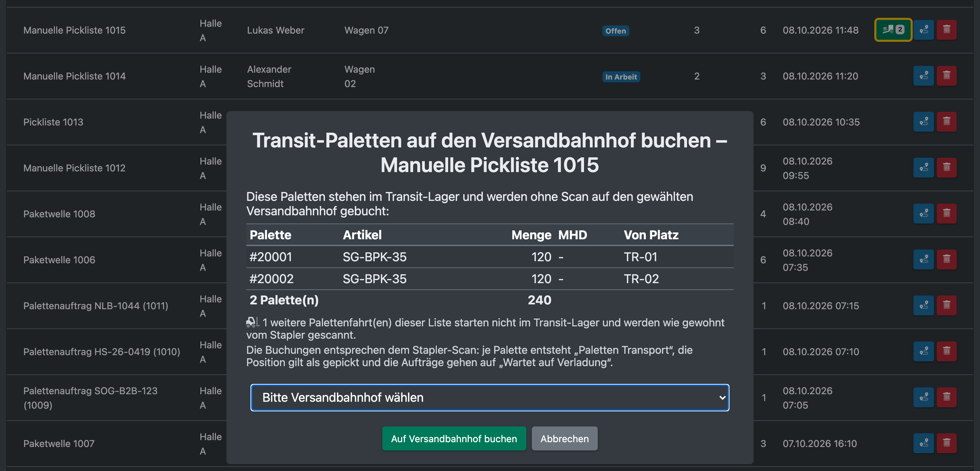Select pallet '#20002' in the dialog table
This screenshot has height=471, width=980.
pos(271,279)
